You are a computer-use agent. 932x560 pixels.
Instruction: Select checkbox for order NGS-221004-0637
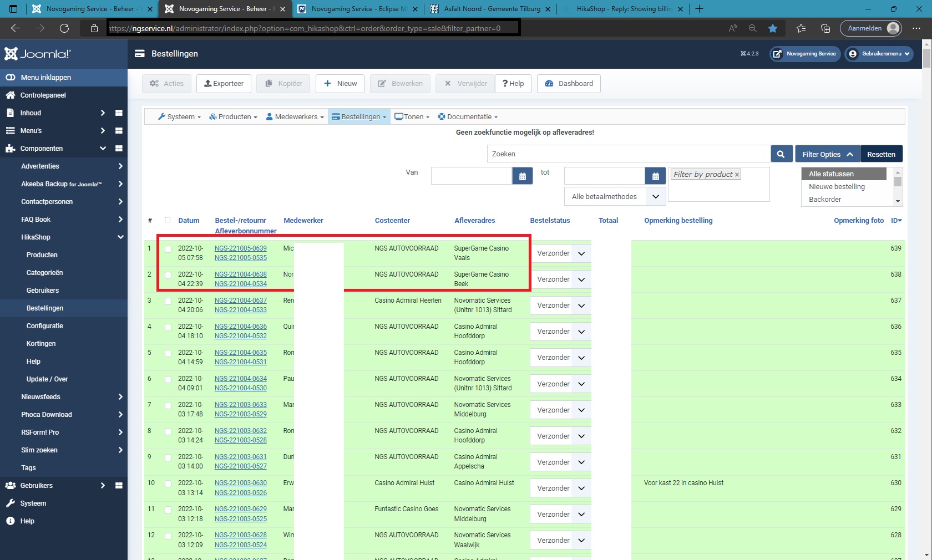(168, 301)
